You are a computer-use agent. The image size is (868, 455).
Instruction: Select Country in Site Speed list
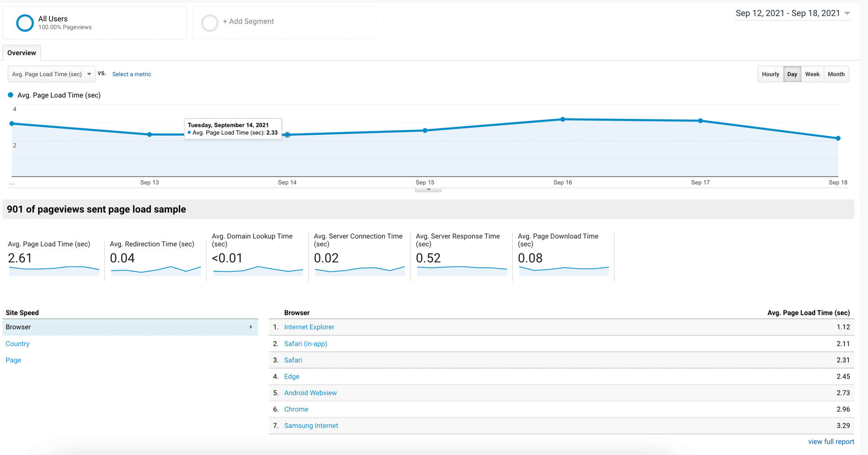click(18, 344)
